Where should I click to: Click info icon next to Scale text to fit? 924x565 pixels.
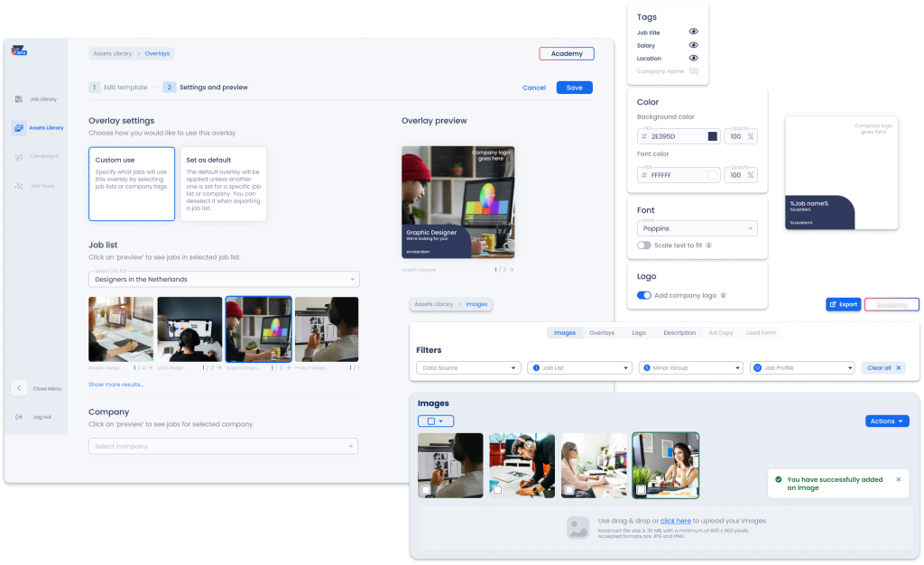click(708, 245)
